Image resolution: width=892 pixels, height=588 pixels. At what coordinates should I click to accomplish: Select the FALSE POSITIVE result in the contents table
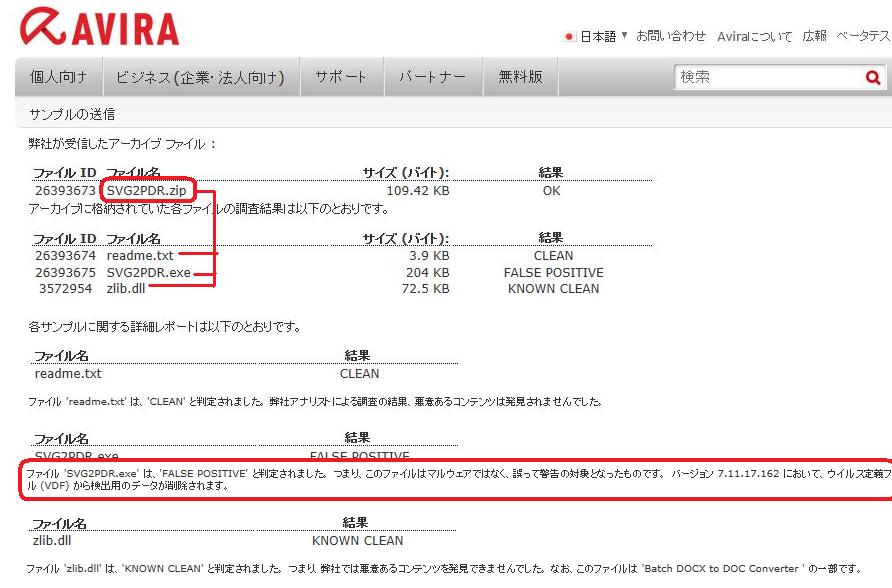[554, 273]
